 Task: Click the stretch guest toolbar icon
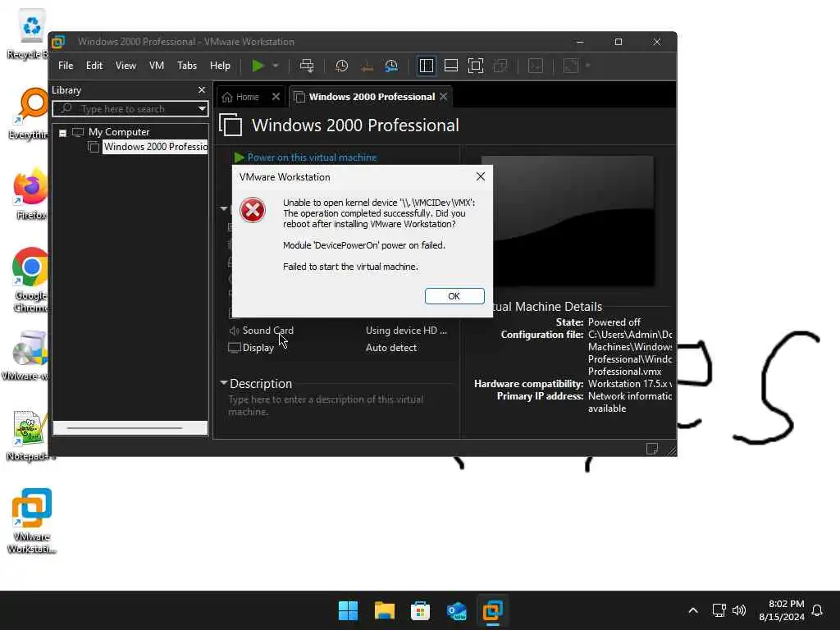click(571, 66)
